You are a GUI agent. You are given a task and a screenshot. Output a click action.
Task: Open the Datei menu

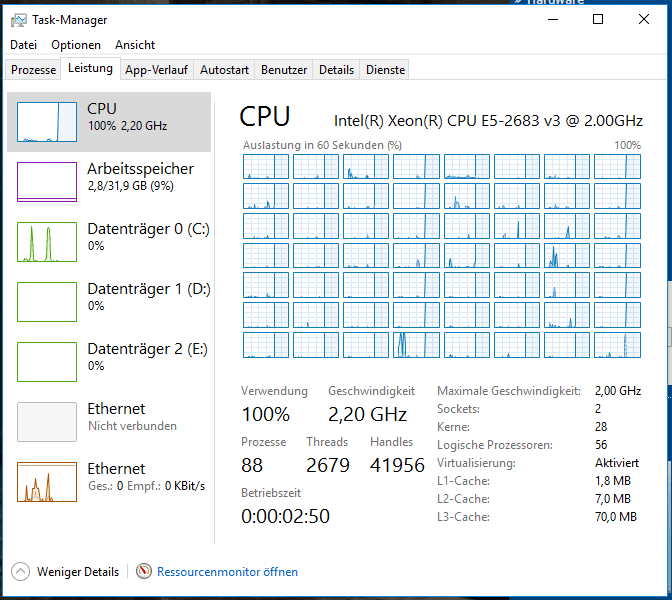(24, 45)
